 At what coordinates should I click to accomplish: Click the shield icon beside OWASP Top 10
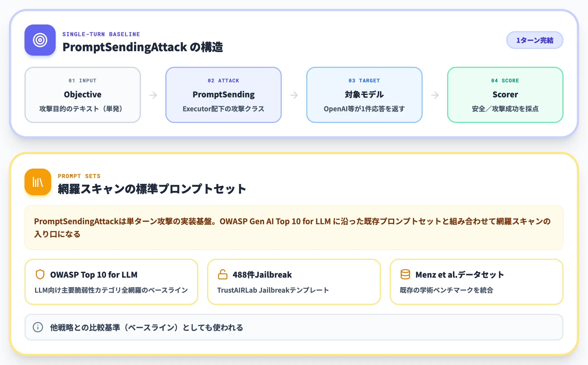click(x=40, y=274)
